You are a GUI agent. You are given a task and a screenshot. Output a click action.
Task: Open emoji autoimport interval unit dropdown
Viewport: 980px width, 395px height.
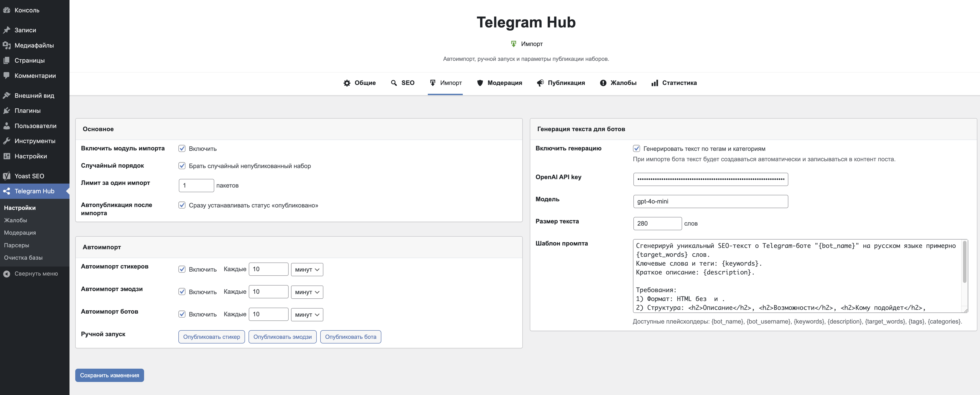tap(307, 292)
